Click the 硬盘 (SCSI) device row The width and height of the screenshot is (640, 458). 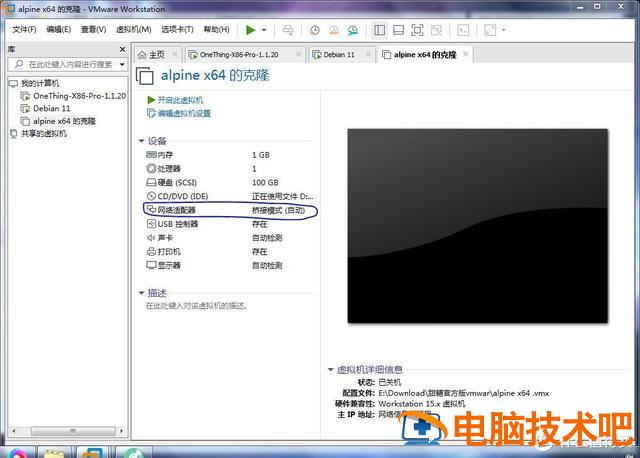(x=231, y=182)
